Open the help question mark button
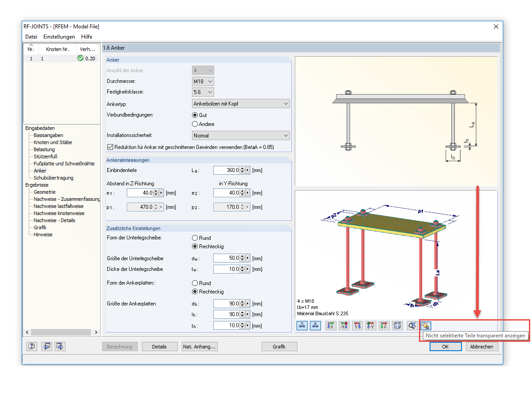The height and width of the screenshot is (399, 532). [32, 346]
